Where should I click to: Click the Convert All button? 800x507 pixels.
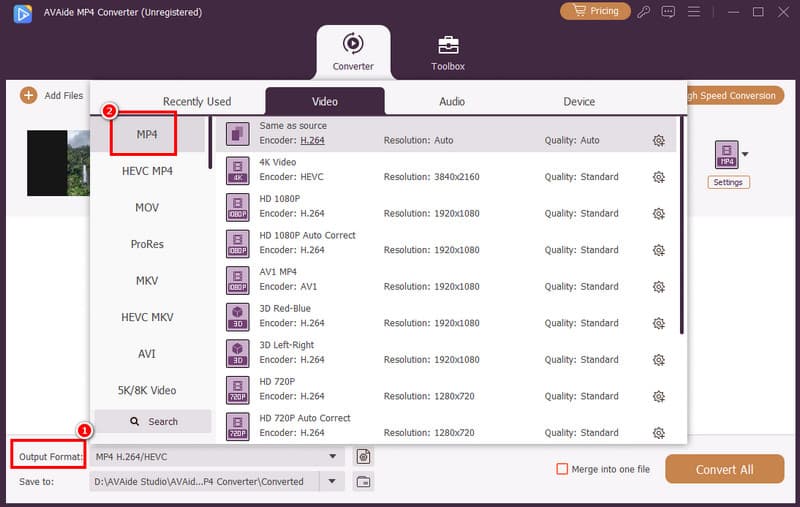(x=724, y=469)
